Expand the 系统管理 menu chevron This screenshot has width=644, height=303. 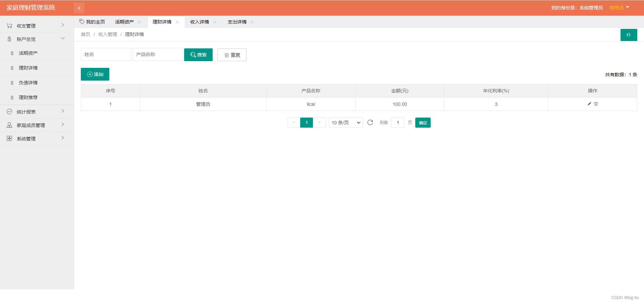pyautogui.click(x=63, y=138)
